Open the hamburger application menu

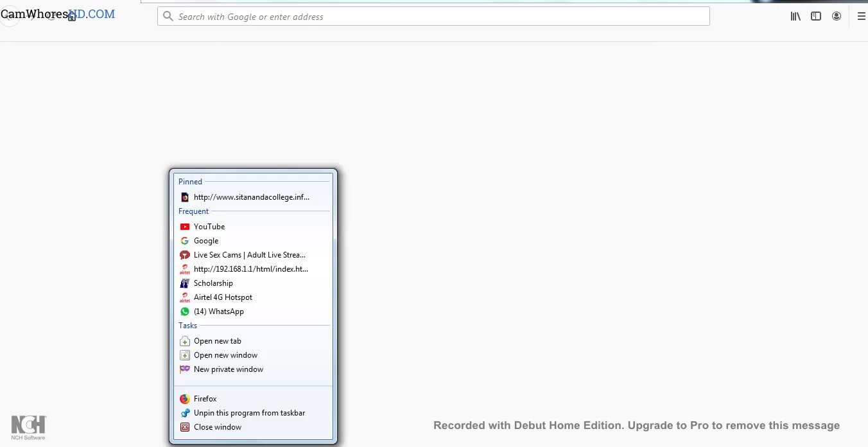pyautogui.click(x=861, y=17)
